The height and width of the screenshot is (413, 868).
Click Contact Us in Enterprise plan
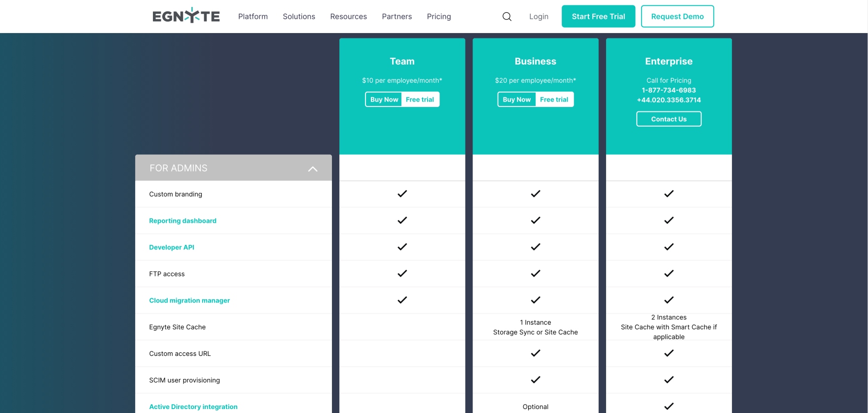(x=668, y=119)
